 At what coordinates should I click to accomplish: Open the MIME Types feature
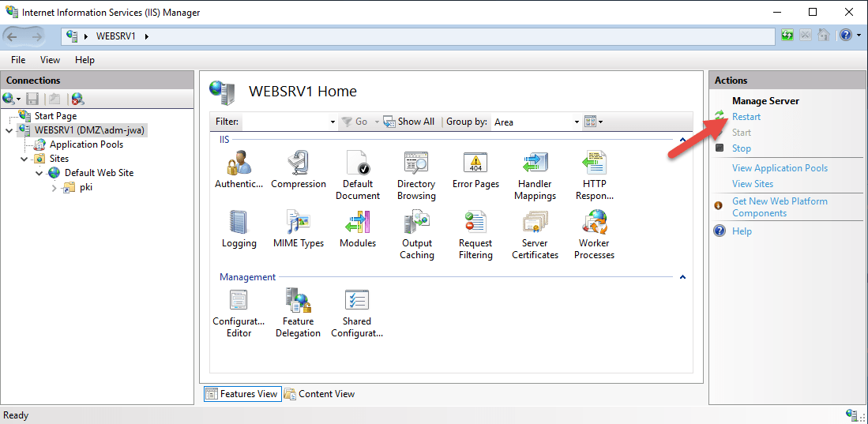[298, 223]
